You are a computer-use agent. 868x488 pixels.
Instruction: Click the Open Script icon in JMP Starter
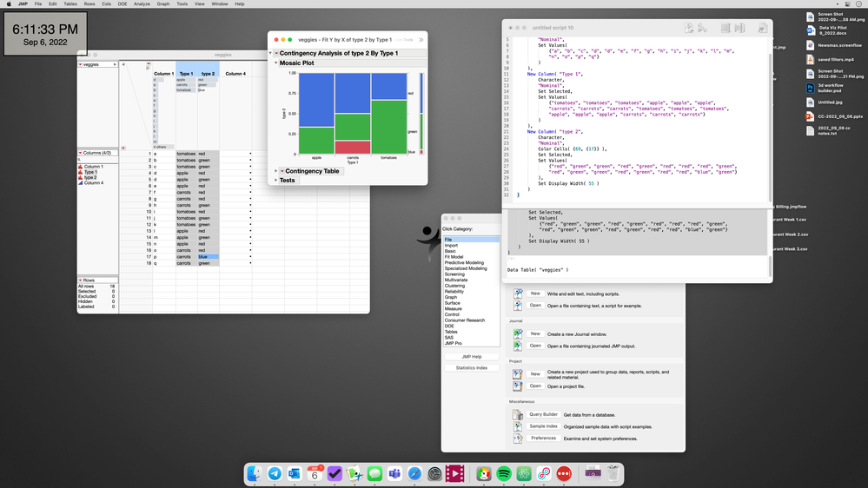(x=518, y=306)
